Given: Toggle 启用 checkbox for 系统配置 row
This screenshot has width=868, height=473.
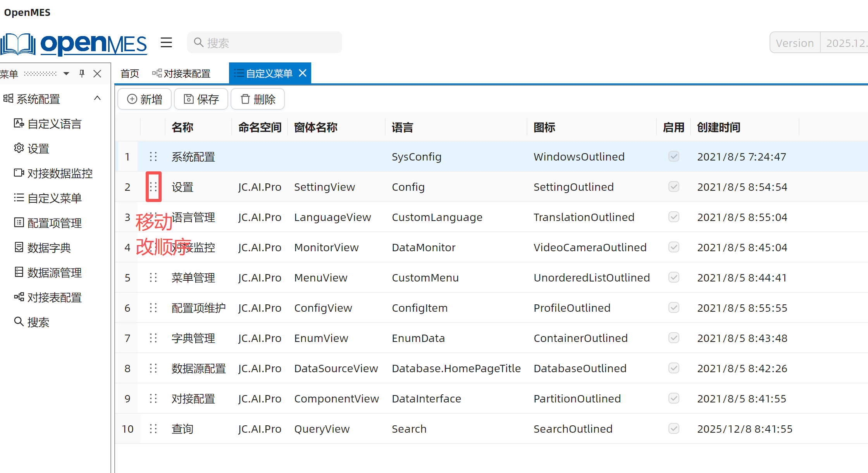Looking at the screenshot, I should coord(674,157).
